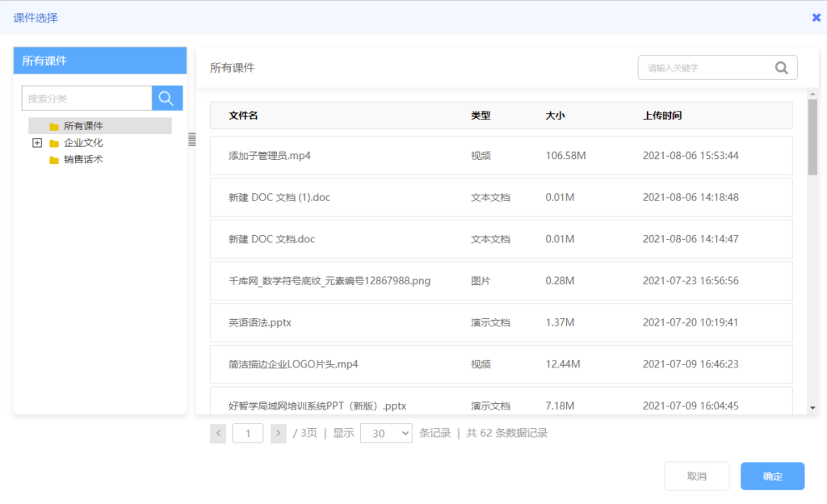Click the 确定 confirm button

pyautogui.click(x=772, y=476)
